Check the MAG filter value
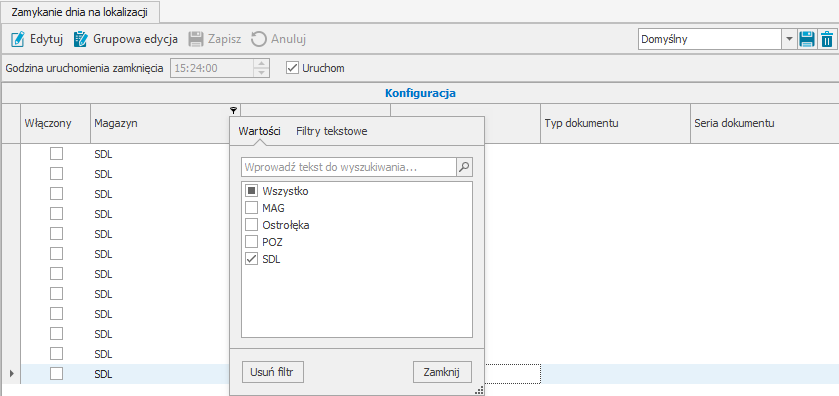The image size is (839, 396). pos(251,208)
